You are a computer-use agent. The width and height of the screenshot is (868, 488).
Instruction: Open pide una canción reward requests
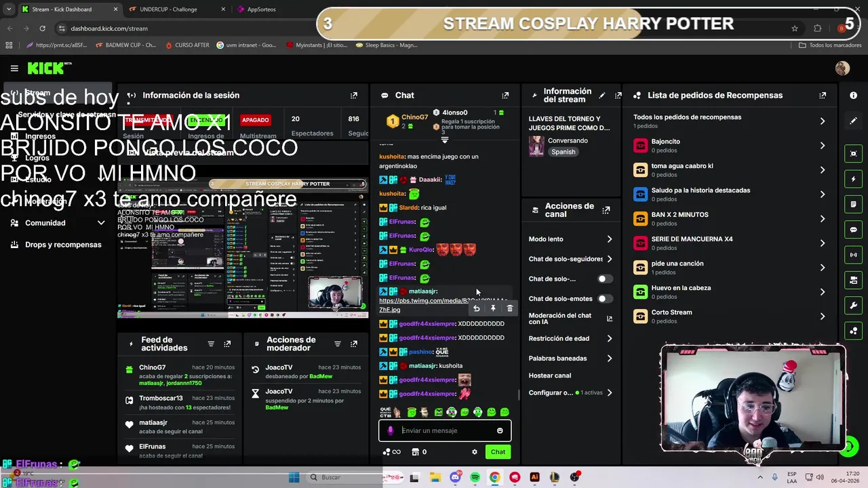pos(730,268)
